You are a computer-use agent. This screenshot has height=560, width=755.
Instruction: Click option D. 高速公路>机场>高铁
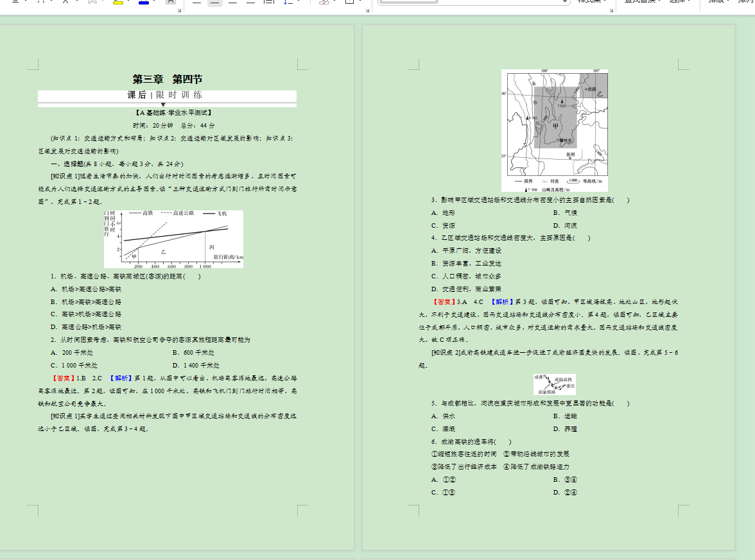(x=86, y=327)
